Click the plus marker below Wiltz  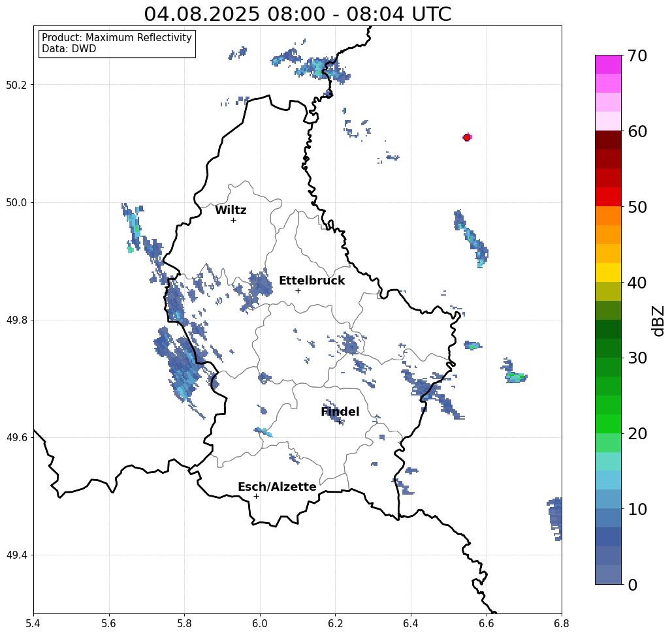(x=233, y=220)
